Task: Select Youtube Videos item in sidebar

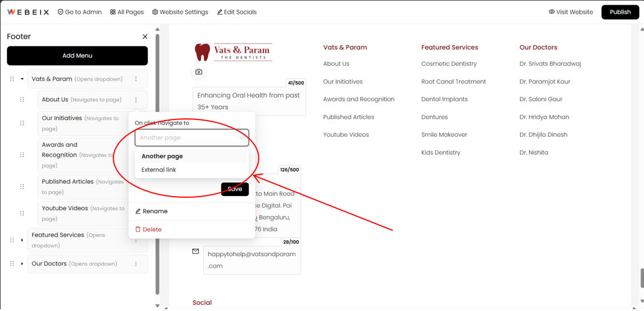Action: pyautogui.click(x=83, y=213)
